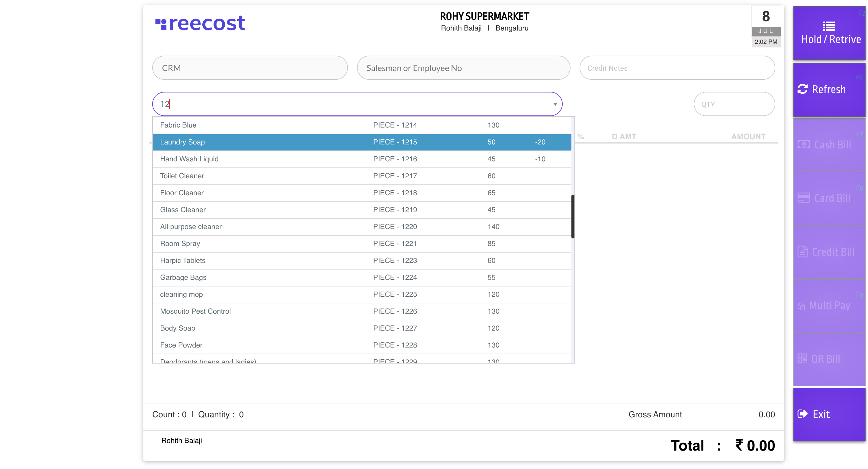Image resolution: width=868 pixels, height=469 pixels.
Task: Expand the item search dropdown arrow
Action: click(x=555, y=104)
